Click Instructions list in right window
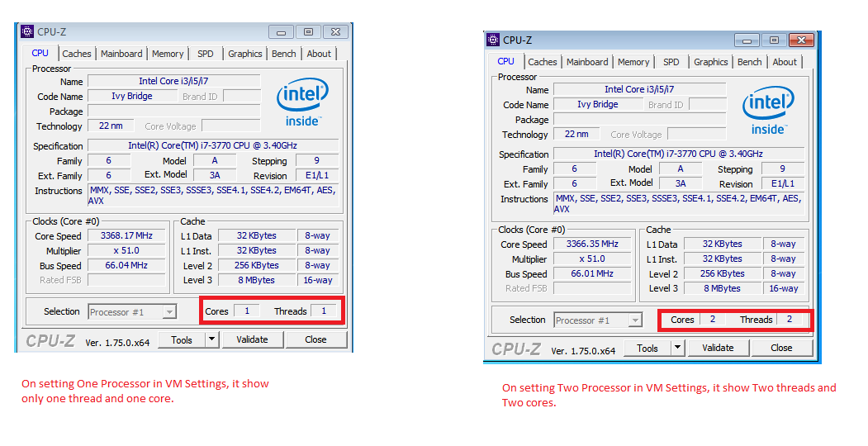This screenshot has width=868, height=446. coord(679,204)
